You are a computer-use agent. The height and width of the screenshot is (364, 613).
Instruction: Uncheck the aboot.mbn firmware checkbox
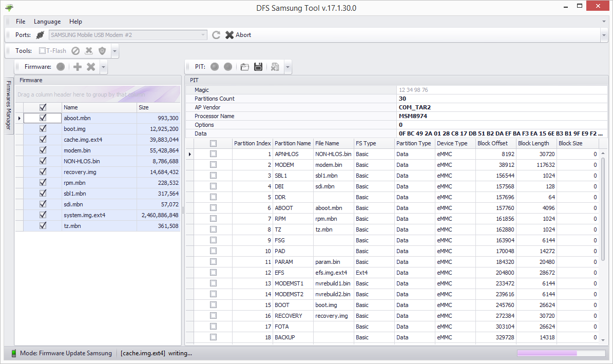click(x=43, y=118)
